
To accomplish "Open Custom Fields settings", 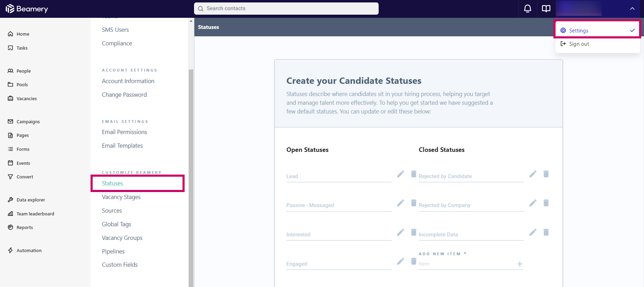I will (120, 265).
